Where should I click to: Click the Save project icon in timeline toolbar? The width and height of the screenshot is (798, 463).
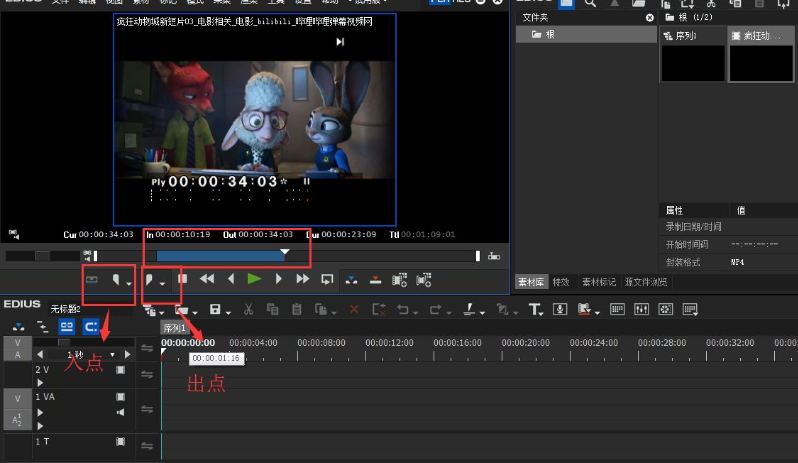(x=215, y=310)
